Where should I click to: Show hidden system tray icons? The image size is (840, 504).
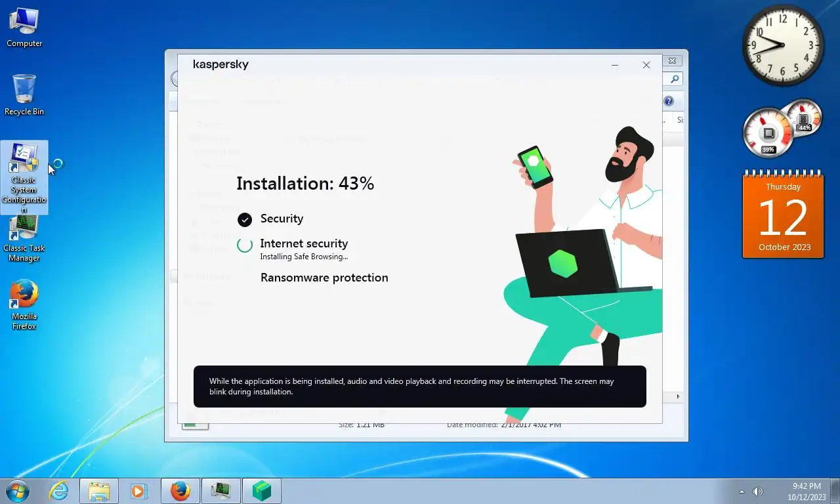pyautogui.click(x=742, y=492)
